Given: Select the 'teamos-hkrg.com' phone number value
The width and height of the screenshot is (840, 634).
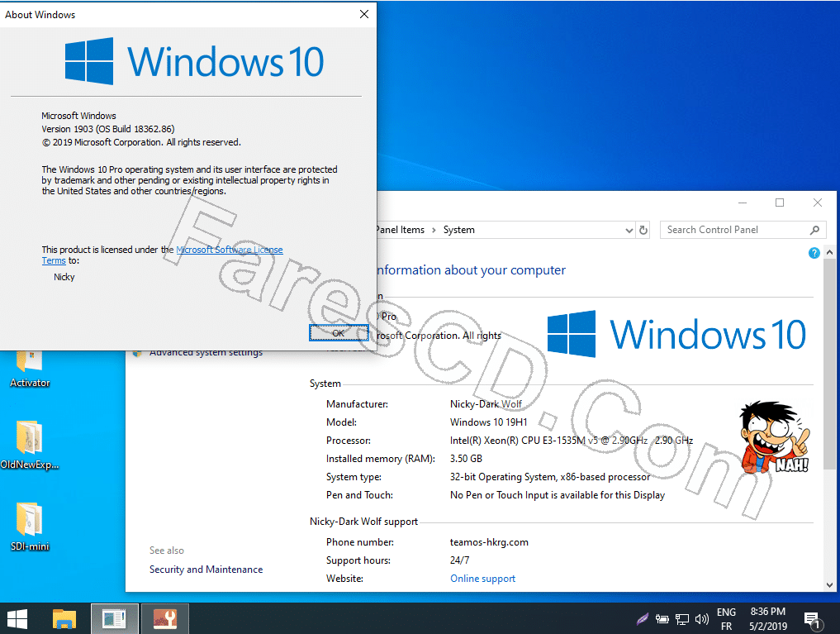Looking at the screenshot, I should click(x=489, y=542).
